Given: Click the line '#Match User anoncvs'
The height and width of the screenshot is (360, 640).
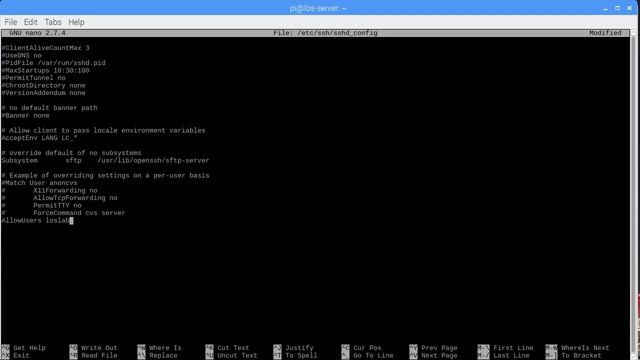Looking at the screenshot, I should (x=39, y=183).
